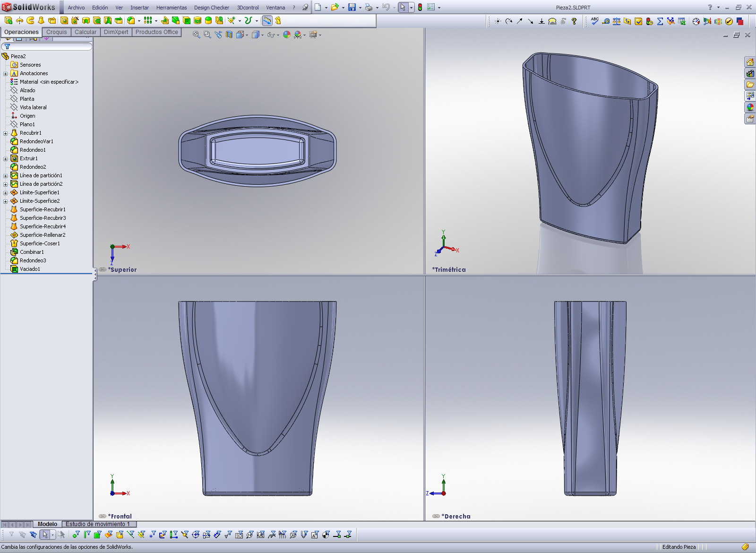Open the Spell Checker ABC icon

(x=595, y=21)
